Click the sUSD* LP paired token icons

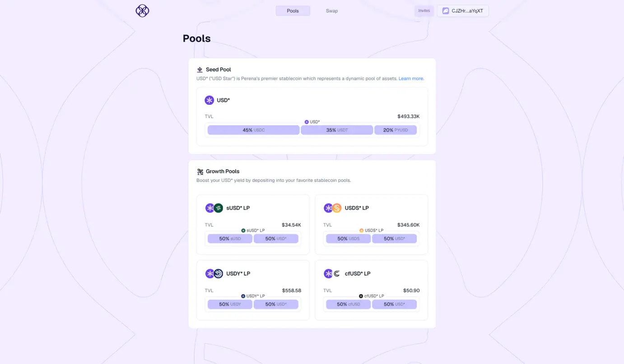pyautogui.click(x=214, y=208)
